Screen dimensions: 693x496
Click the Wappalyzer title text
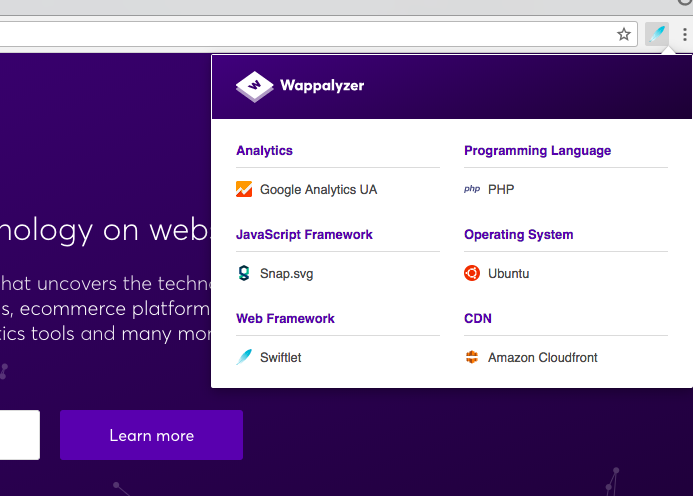pos(322,85)
